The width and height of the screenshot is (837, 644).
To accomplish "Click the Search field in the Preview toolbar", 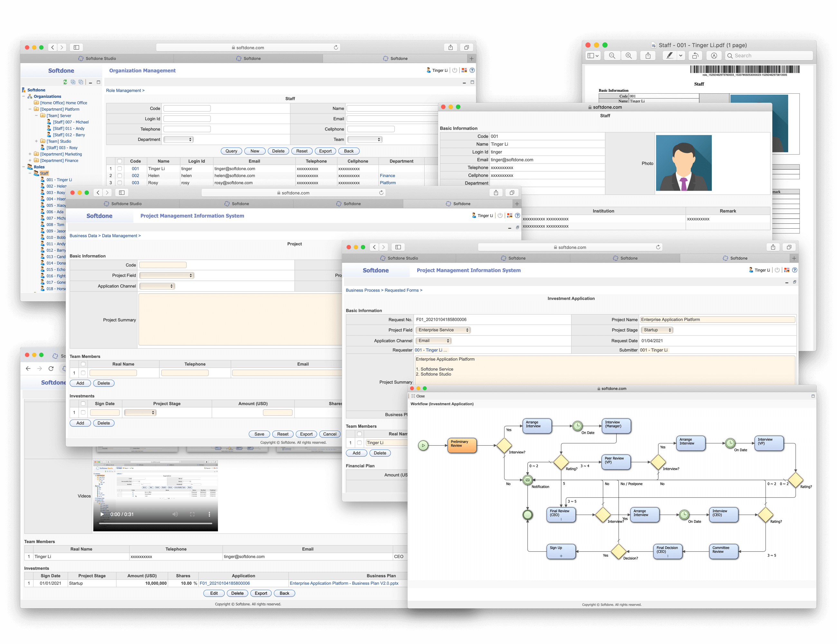I will [x=769, y=56].
